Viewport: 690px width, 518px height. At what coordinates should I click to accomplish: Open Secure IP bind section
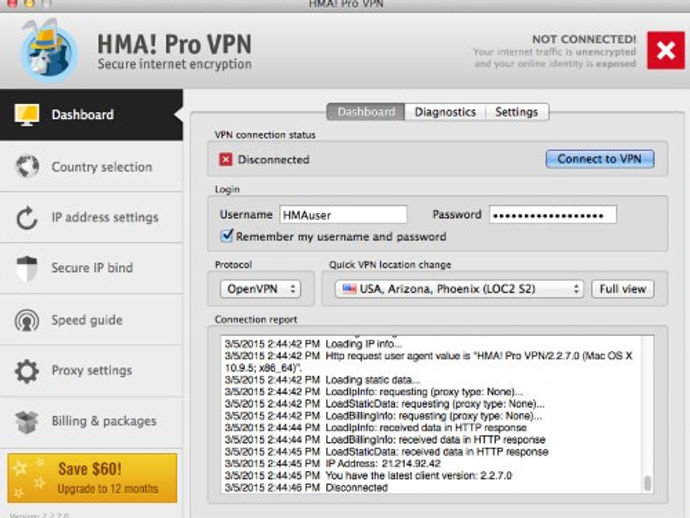pos(91,268)
